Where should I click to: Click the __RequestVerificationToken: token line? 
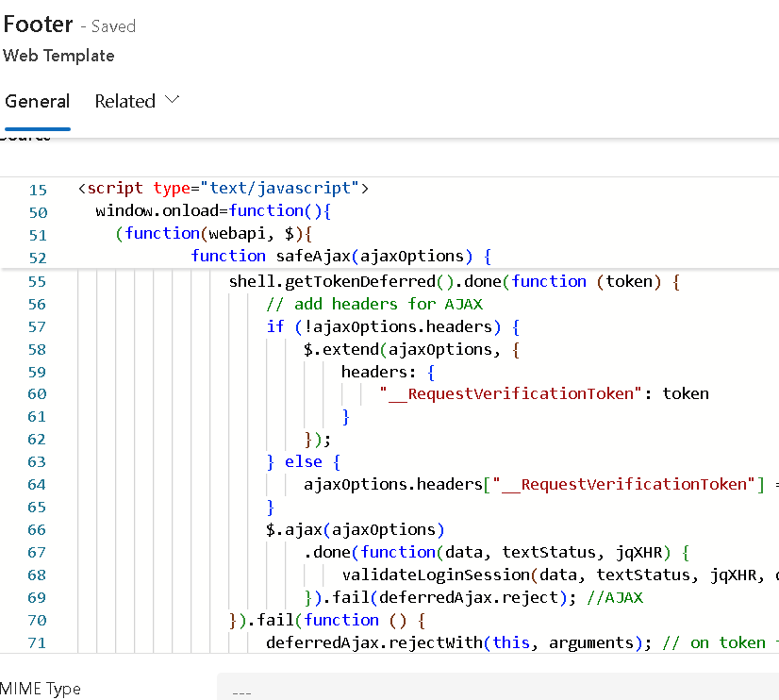[544, 394]
